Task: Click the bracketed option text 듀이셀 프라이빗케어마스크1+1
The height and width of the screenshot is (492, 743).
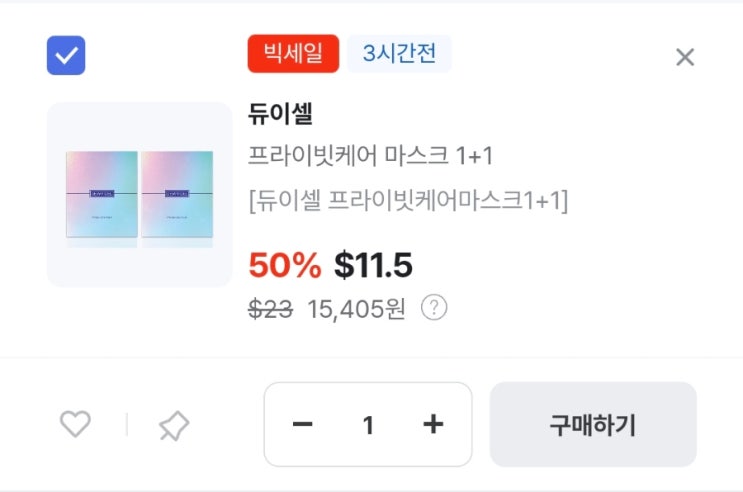Action: 408,201
